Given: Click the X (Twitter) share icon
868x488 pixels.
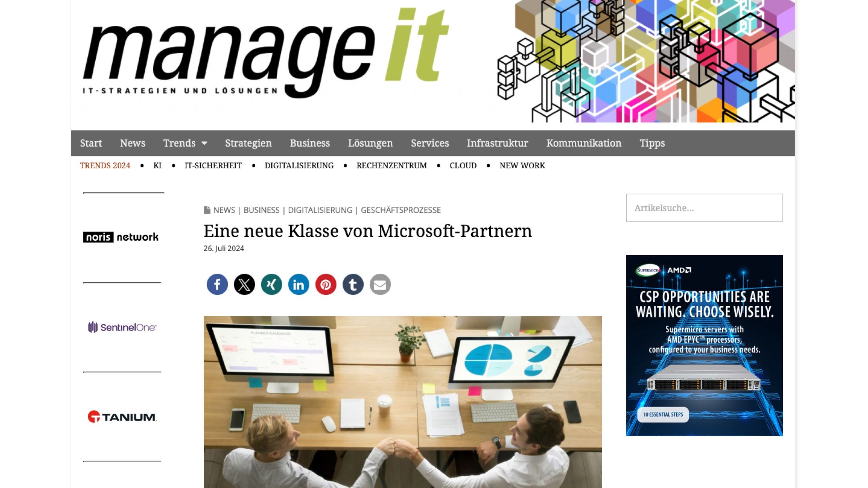Looking at the screenshot, I should click(x=244, y=284).
